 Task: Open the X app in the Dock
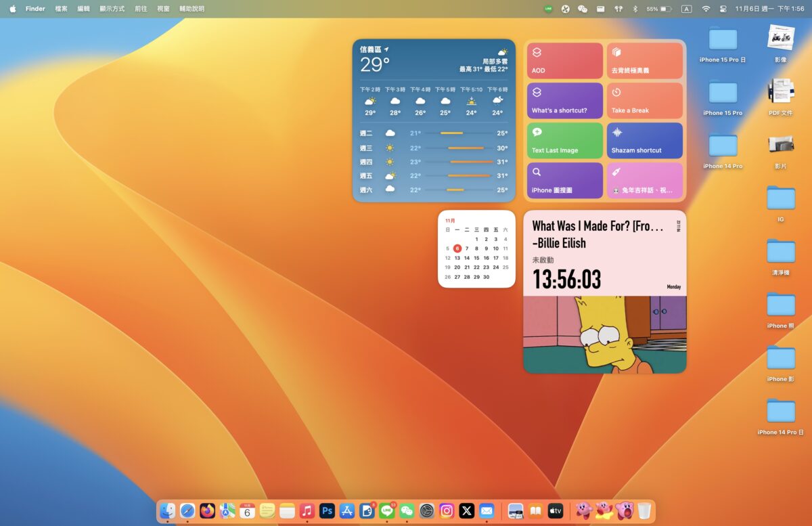point(466,510)
